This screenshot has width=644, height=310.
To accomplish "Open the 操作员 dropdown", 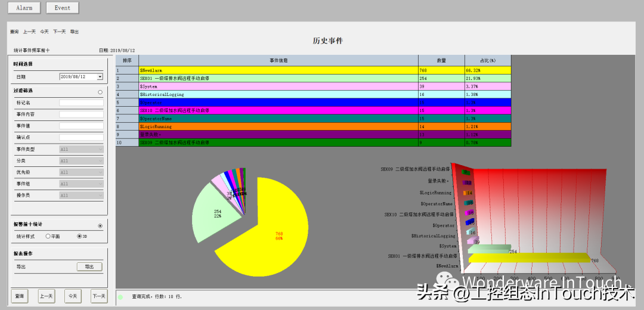I will [81, 196].
